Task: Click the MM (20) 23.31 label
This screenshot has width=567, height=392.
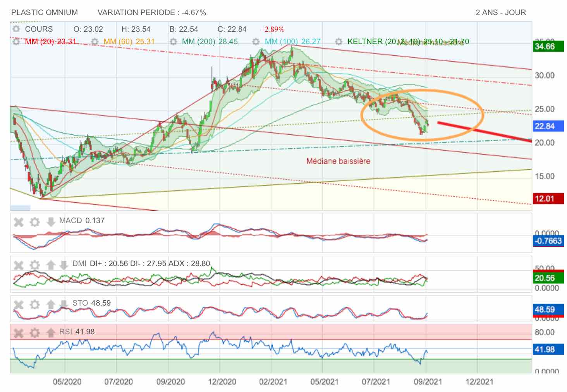Action: [51, 41]
